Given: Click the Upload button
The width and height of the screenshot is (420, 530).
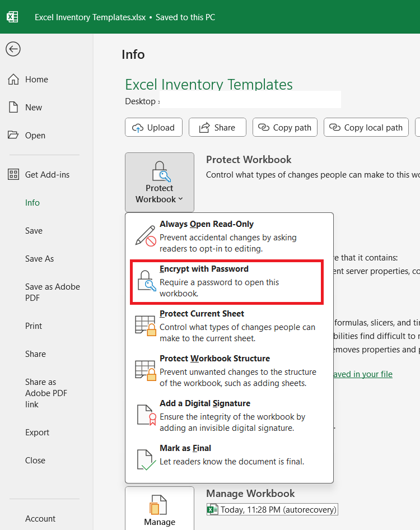Looking at the screenshot, I should tap(154, 127).
